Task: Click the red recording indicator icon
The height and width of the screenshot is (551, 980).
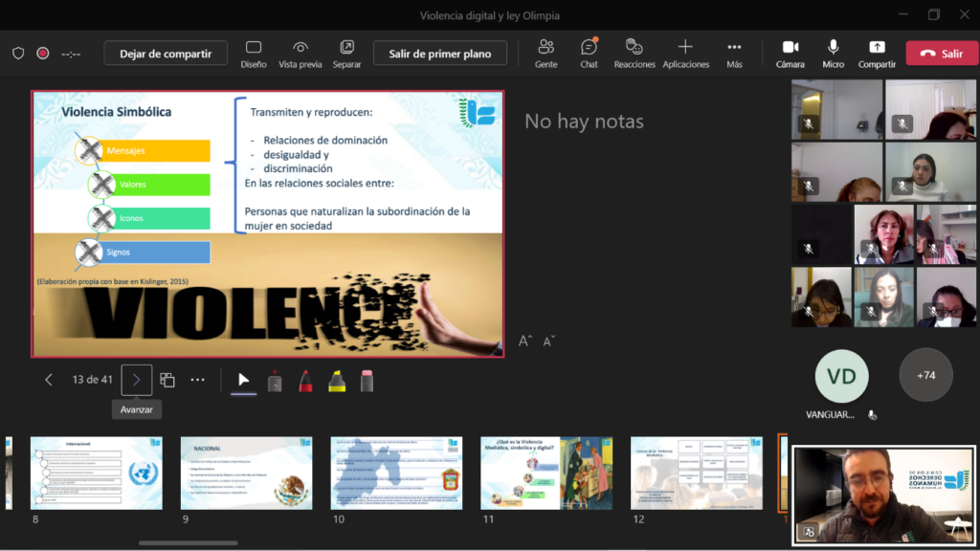Action: coord(42,54)
